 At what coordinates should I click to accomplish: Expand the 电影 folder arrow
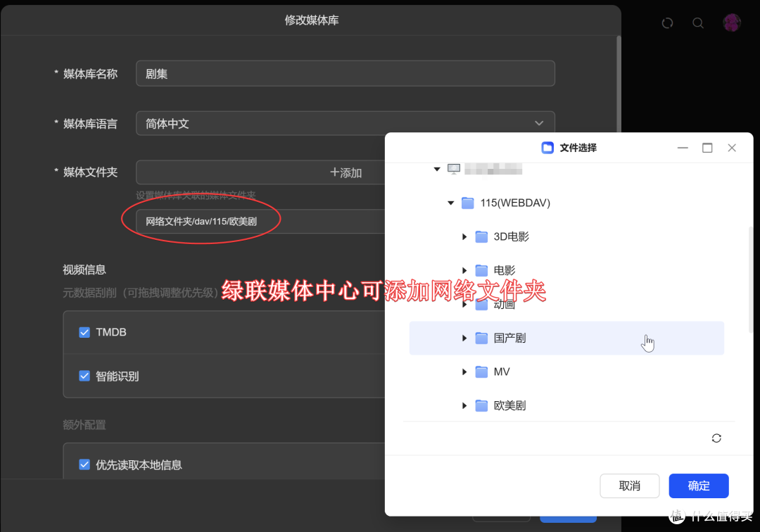click(x=464, y=270)
